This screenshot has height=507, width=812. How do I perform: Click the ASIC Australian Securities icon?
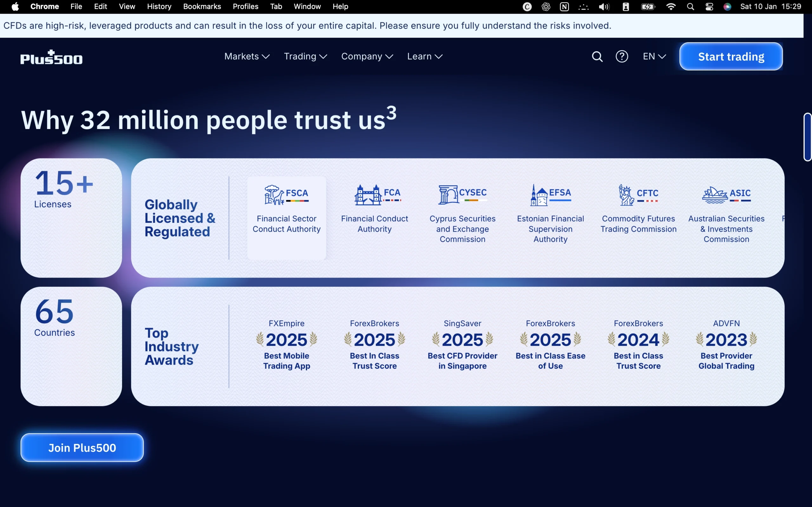(726, 195)
